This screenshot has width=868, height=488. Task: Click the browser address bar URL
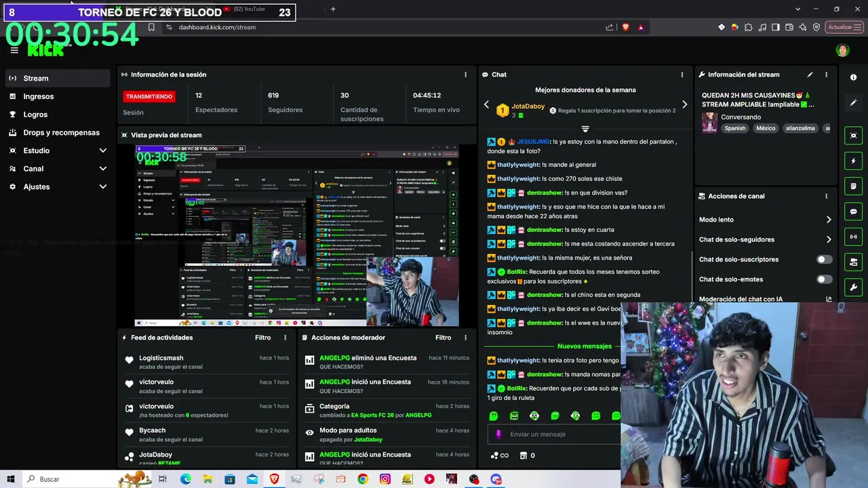coord(217,27)
